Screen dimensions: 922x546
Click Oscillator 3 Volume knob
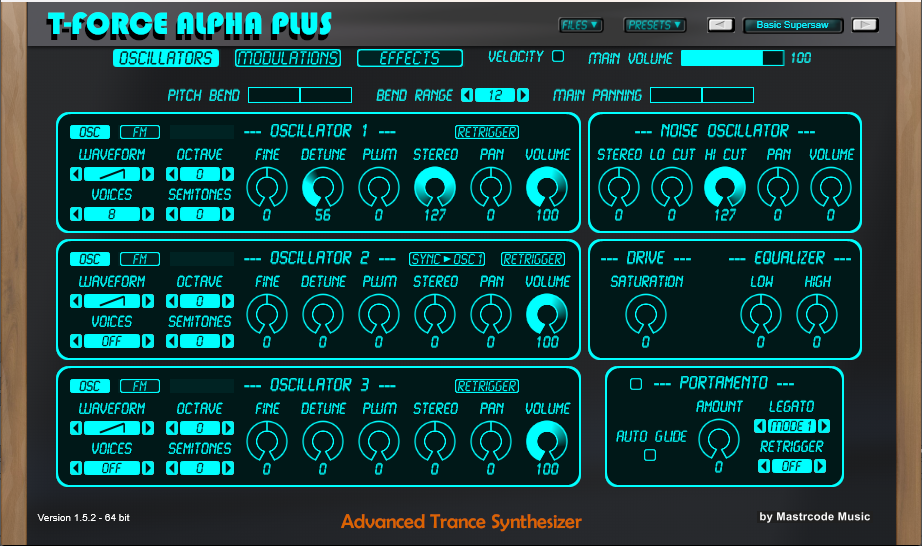547,441
